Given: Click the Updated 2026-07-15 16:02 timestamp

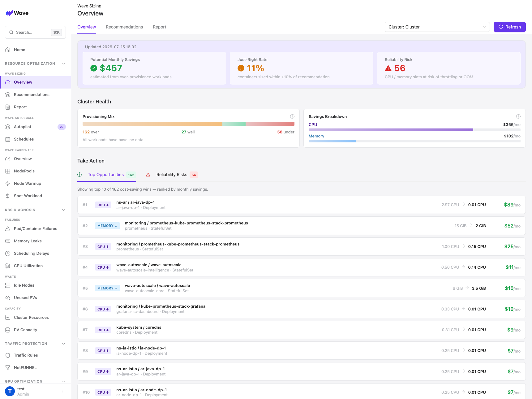Looking at the screenshot, I should click(111, 47).
